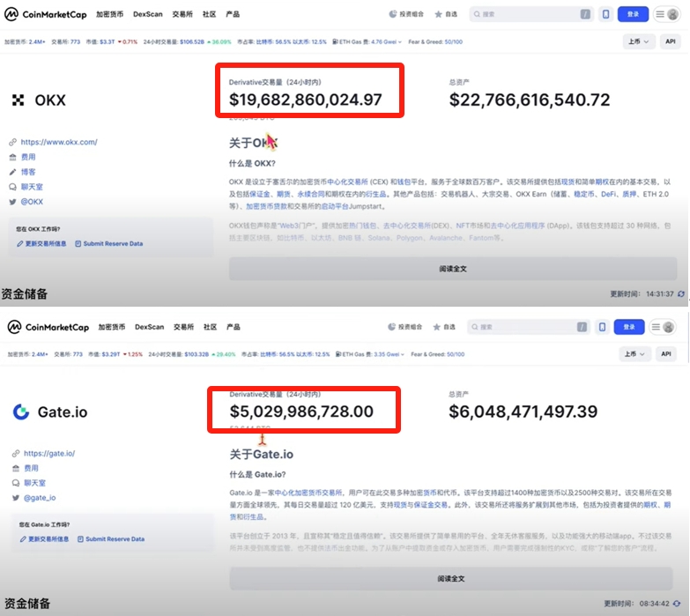Image resolution: width=690 pixels, height=616 pixels.
Task: Open the https://gate.io/ website link
Action: [49, 453]
